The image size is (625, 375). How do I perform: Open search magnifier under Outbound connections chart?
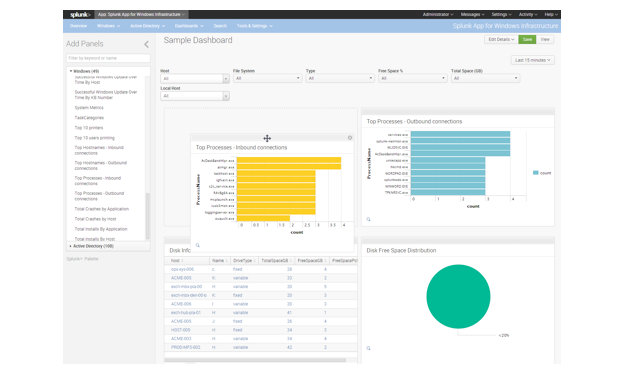(369, 219)
